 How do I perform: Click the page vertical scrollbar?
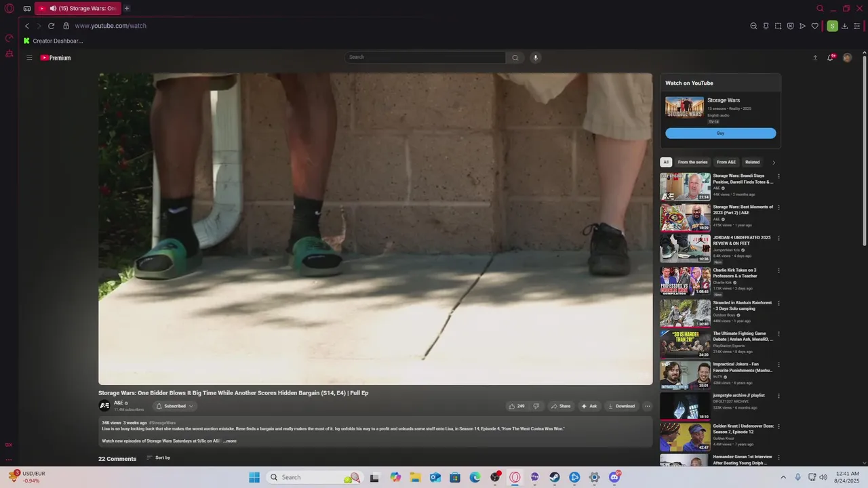[865, 149]
